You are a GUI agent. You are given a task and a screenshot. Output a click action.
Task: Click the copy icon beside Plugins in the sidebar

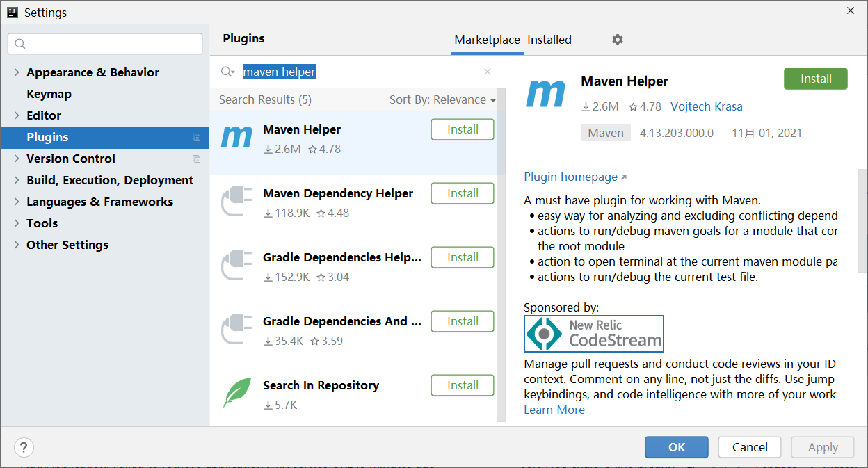[196, 138]
